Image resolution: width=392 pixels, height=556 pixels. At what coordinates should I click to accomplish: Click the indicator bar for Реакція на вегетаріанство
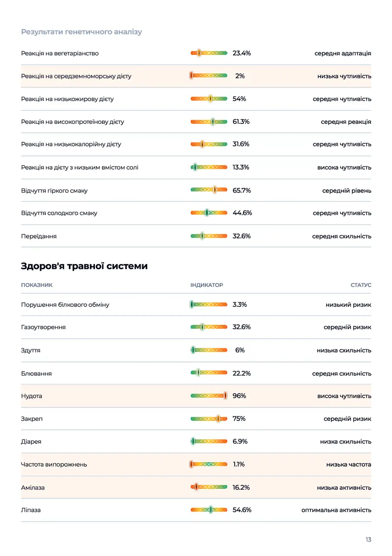(x=209, y=53)
